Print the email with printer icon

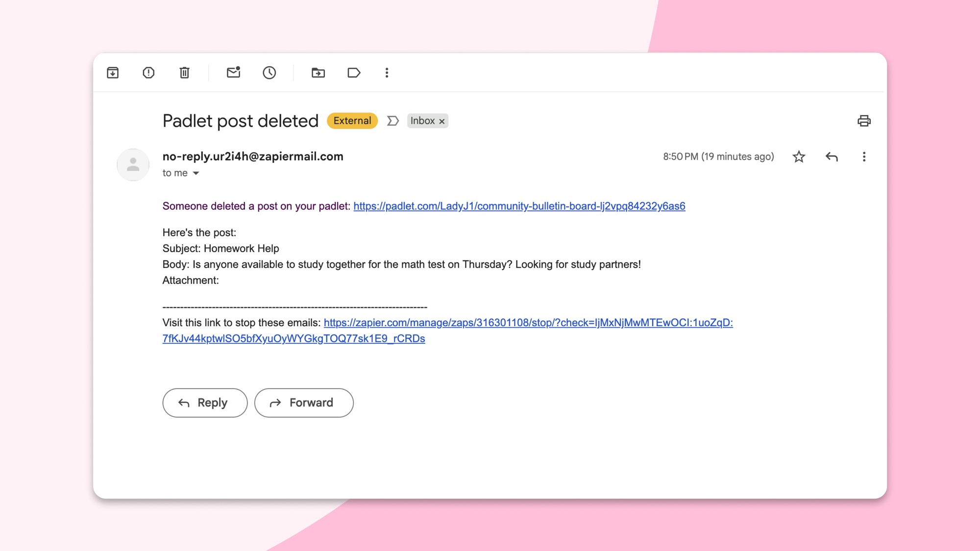864,121
